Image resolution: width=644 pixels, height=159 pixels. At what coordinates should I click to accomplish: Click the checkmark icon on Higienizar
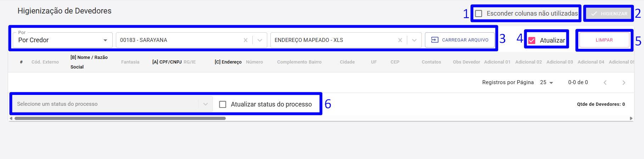tap(594, 13)
